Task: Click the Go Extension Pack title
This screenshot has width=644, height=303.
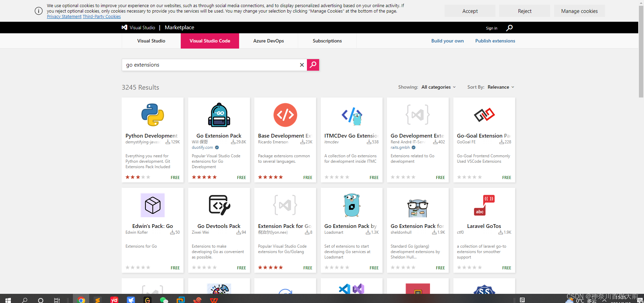Action: (x=219, y=136)
